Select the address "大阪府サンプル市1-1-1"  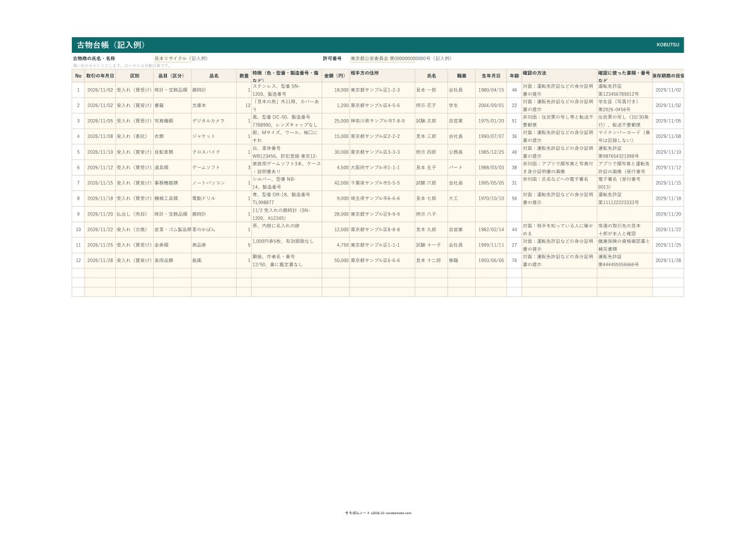382,168
